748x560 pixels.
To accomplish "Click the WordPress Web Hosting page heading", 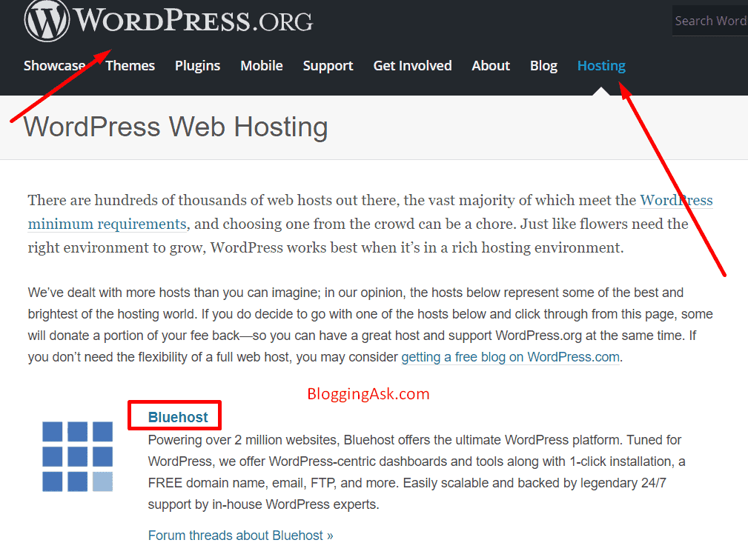I will click(x=176, y=127).
